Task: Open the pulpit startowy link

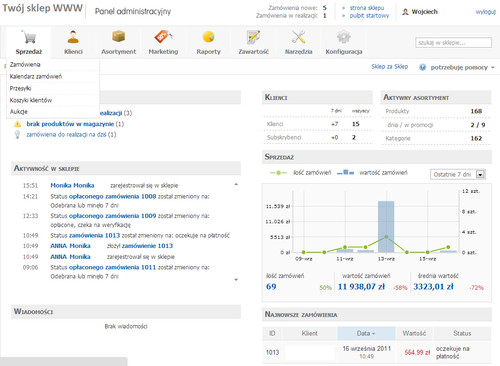Action: point(369,16)
